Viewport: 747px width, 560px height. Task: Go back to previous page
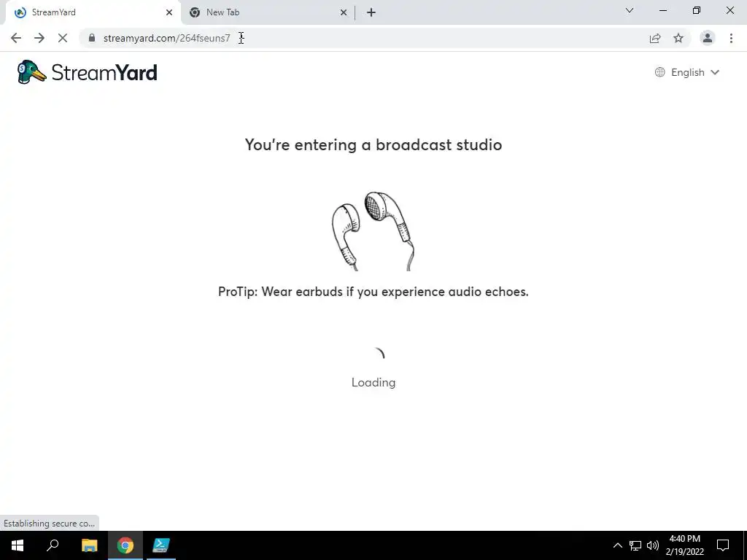16,38
